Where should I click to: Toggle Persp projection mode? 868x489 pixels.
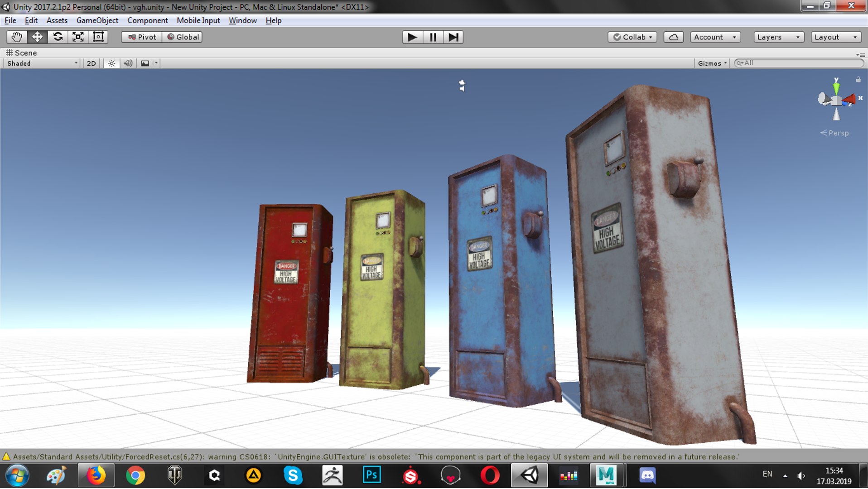pos(834,133)
